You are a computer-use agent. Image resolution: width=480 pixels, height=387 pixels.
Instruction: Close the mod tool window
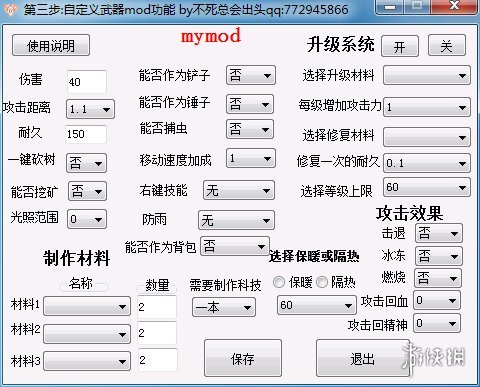click(454, 7)
